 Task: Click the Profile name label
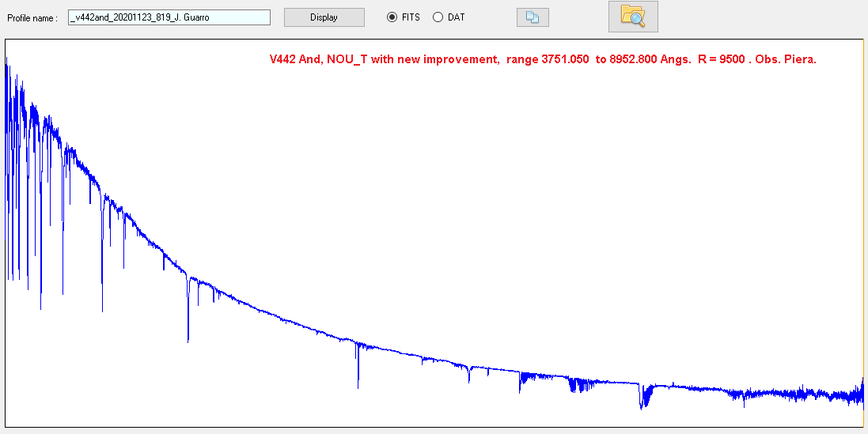tap(32, 17)
